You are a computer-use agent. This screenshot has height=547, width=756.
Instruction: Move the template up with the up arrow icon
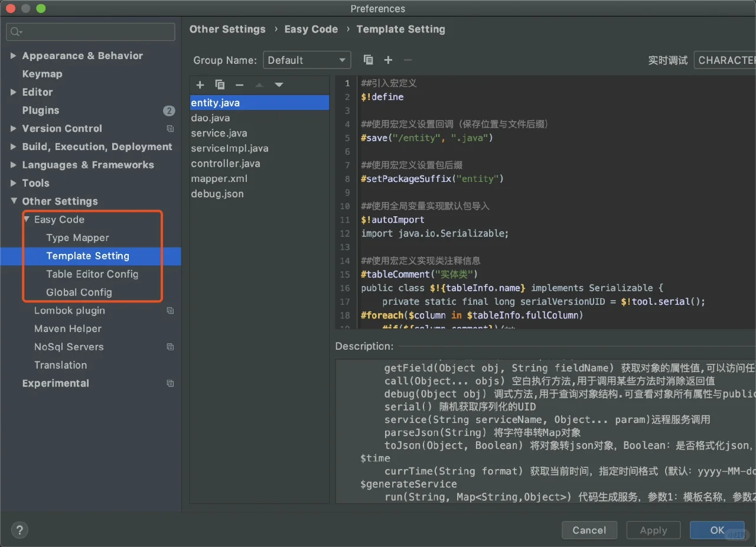coord(259,85)
